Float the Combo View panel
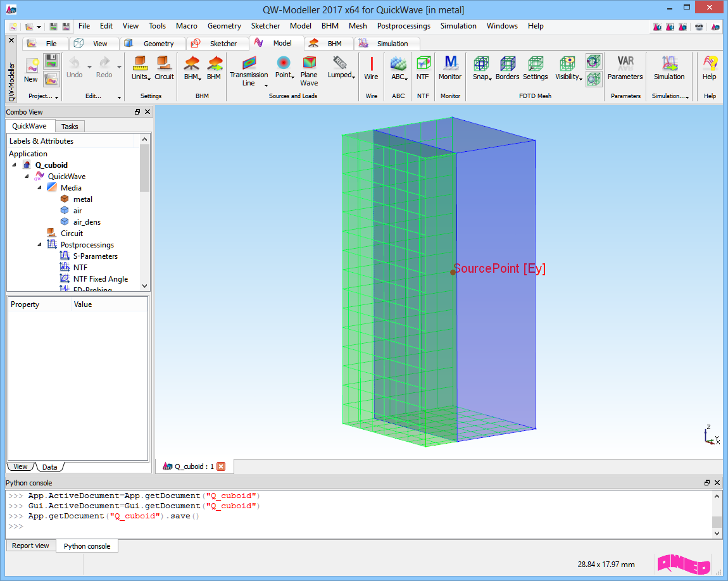728x581 pixels. point(137,112)
